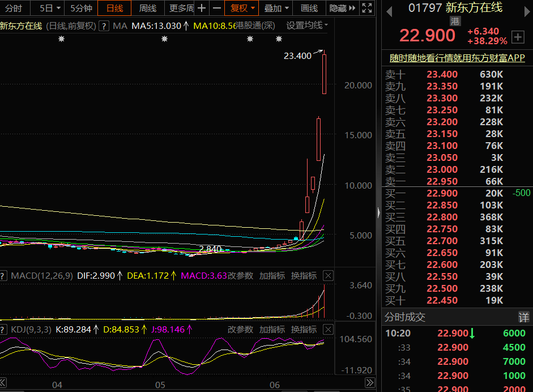
Task: Collapse side panel via divider arrow
Action: click(x=379, y=213)
